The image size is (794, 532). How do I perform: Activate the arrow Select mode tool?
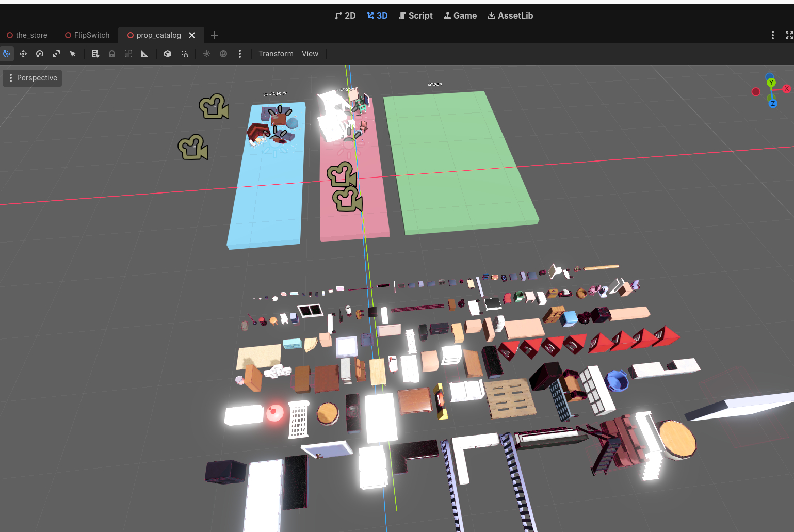point(73,54)
